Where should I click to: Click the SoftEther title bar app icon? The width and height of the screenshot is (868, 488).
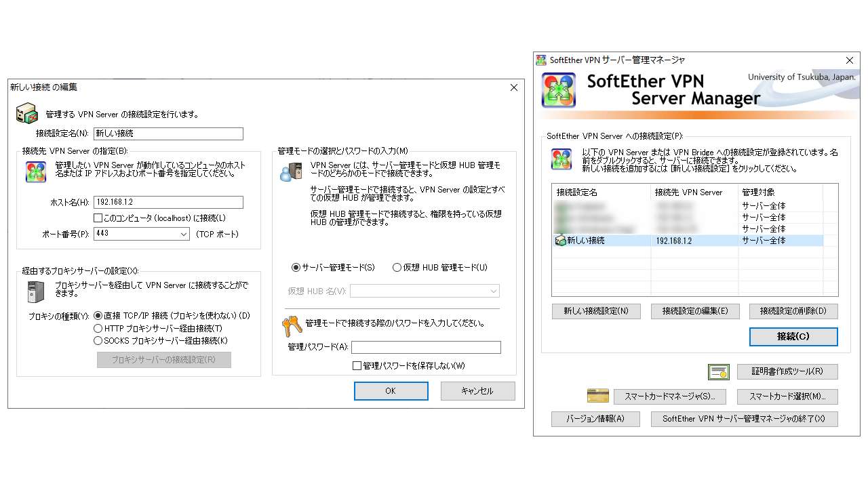tap(541, 60)
